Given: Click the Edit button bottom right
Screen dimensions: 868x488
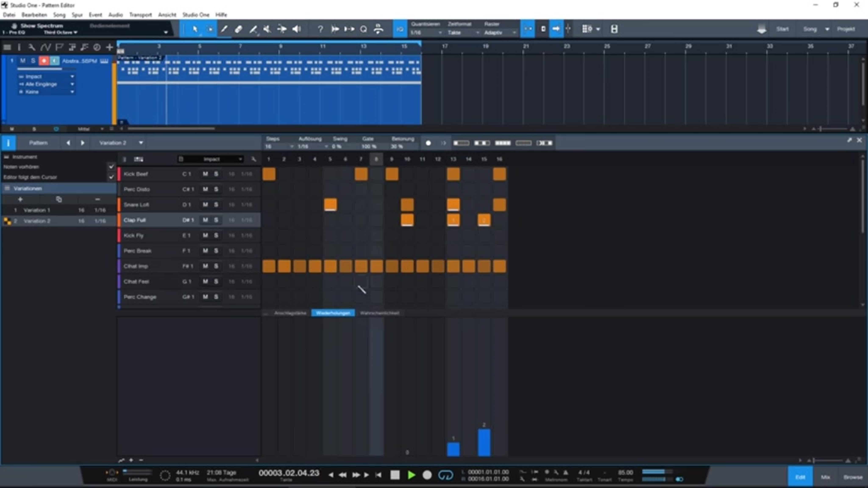Looking at the screenshot, I should point(800,477).
